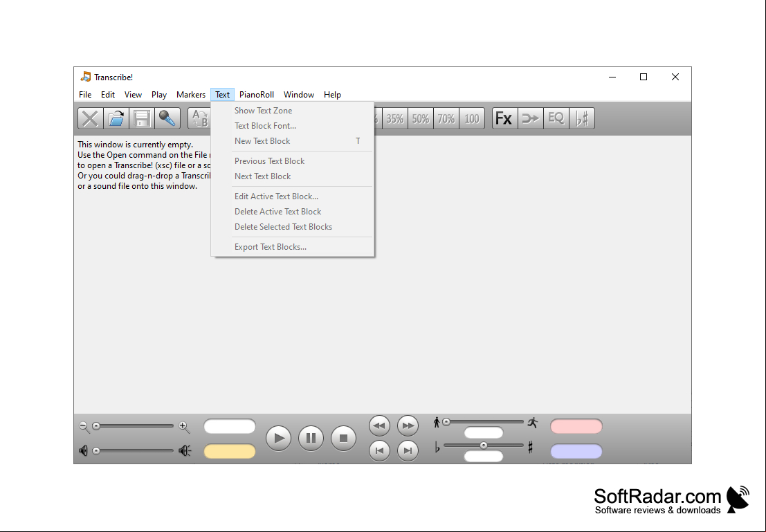The image size is (766, 532).
Task: Click the flat symbol pitch icon
Action: tap(437, 447)
